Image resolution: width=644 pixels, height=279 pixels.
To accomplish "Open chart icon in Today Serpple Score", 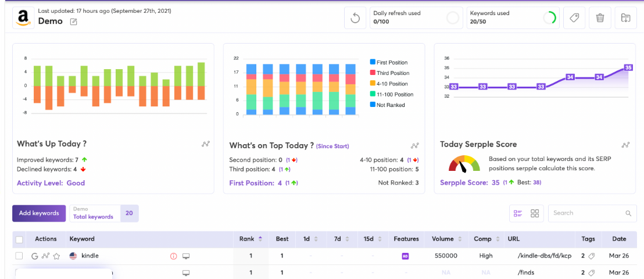I will pos(625,145).
